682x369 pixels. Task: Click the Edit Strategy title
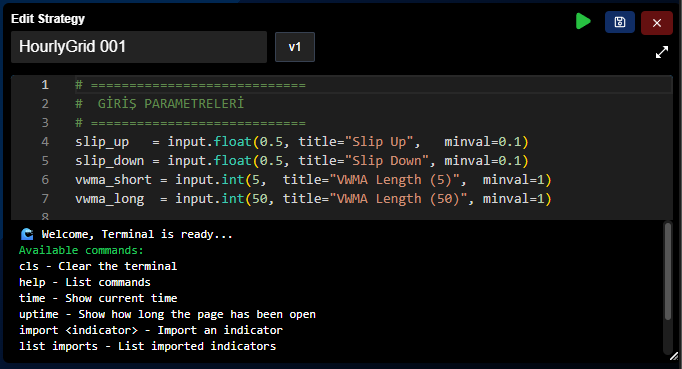48,19
